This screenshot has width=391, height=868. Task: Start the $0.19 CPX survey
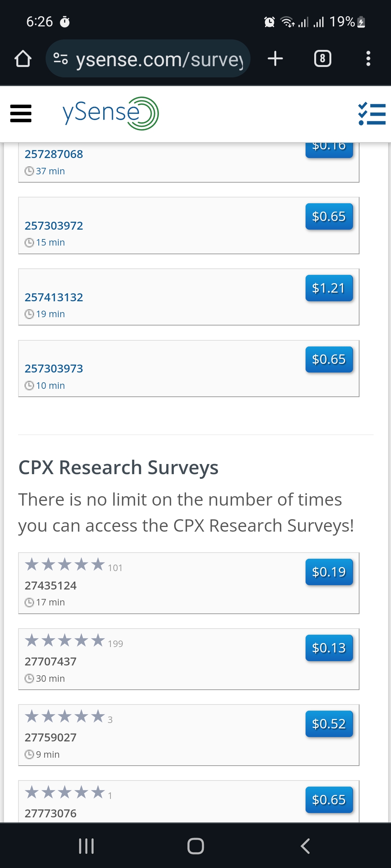click(329, 572)
